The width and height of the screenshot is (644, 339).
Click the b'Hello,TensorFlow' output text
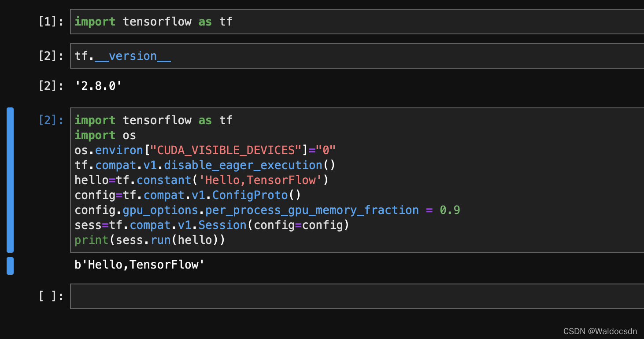pyautogui.click(x=140, y=265)
